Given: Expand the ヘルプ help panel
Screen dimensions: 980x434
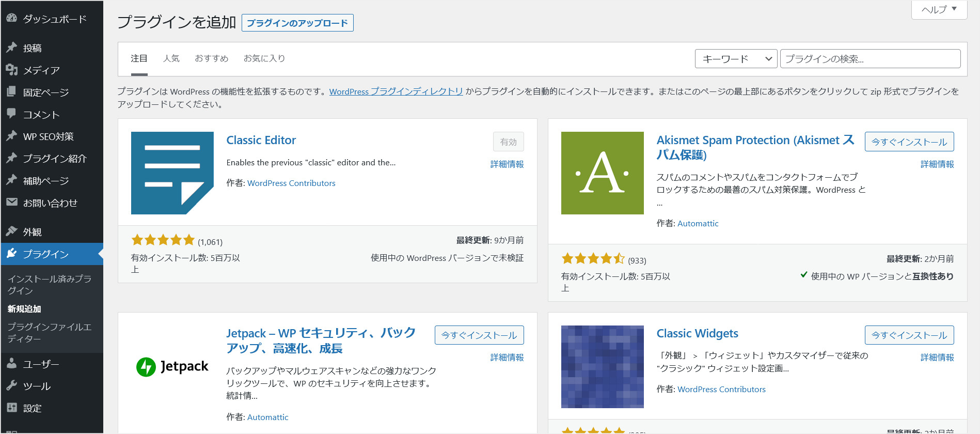Looking at the screenshot, I should pyautogui.click(x=939, y=9).
